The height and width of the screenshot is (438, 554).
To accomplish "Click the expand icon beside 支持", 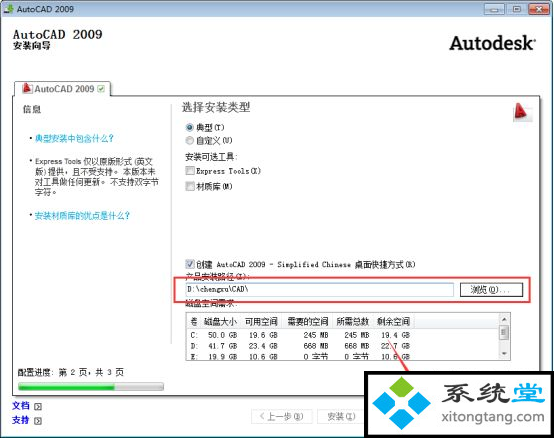I will [x=38, y=421].
